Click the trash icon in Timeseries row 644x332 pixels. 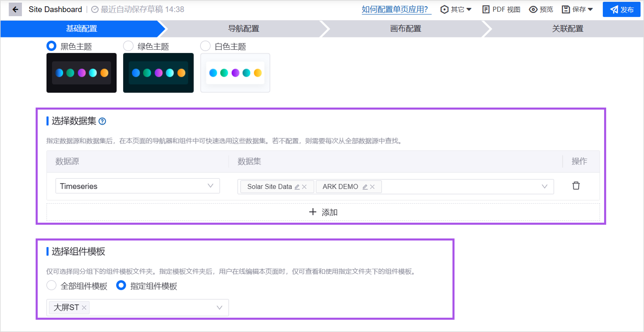(x=576, y=186)
